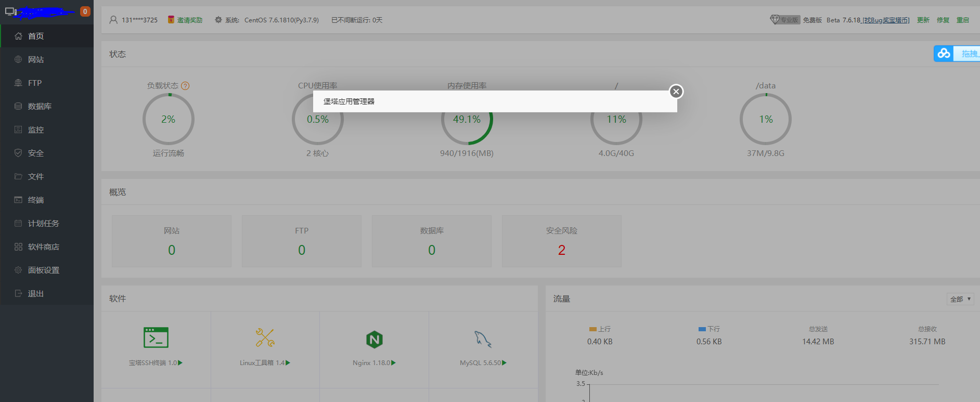Open the FTP sidebar item
The height and width of the screenshot is (402, 980).
(47, 83)
